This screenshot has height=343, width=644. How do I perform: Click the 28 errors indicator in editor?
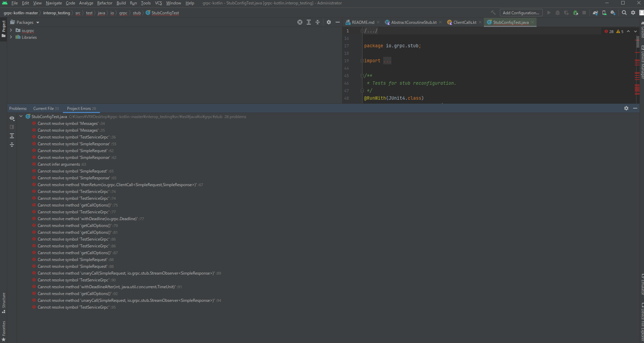pyautogui.click(x=609, y=31)
